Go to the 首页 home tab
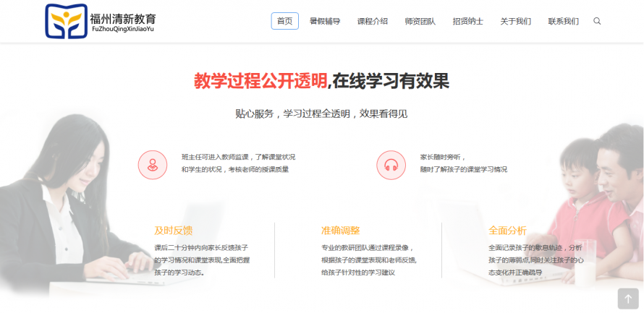Viewport: 644px width, 313px height. (284, 21)
